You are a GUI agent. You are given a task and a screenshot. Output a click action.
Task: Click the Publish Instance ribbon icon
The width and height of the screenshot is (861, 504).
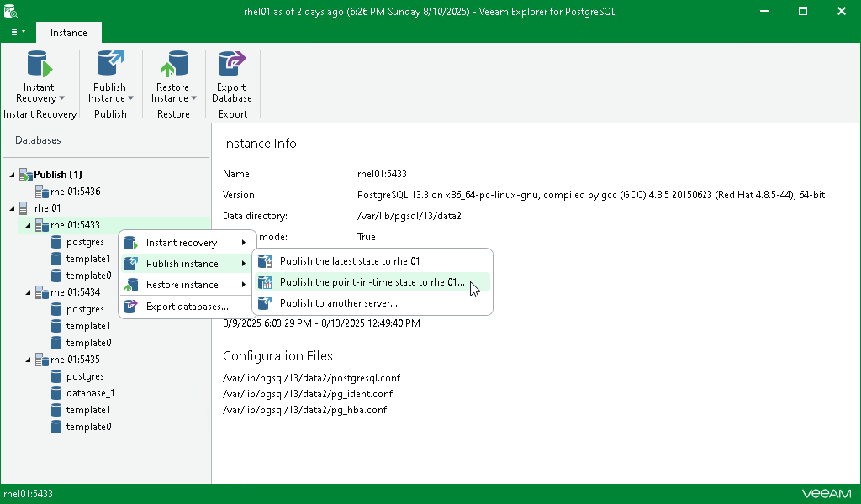pyautogui.click(x=110, y=64)
